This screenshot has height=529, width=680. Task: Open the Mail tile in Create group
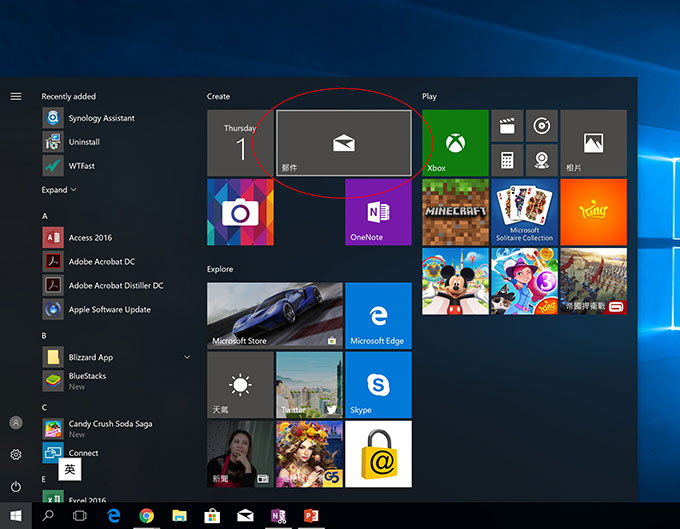click(344, 143)
